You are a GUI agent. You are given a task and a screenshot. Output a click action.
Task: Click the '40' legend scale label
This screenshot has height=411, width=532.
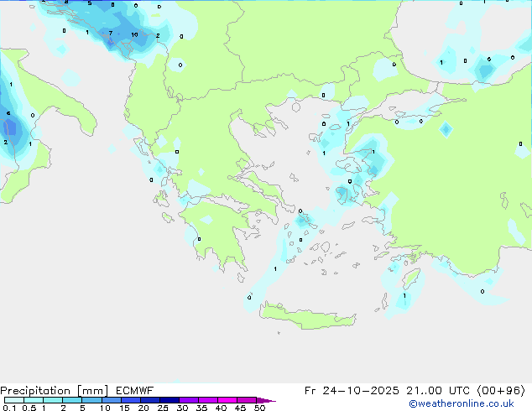pyautogui.click(x=221, y=408)
